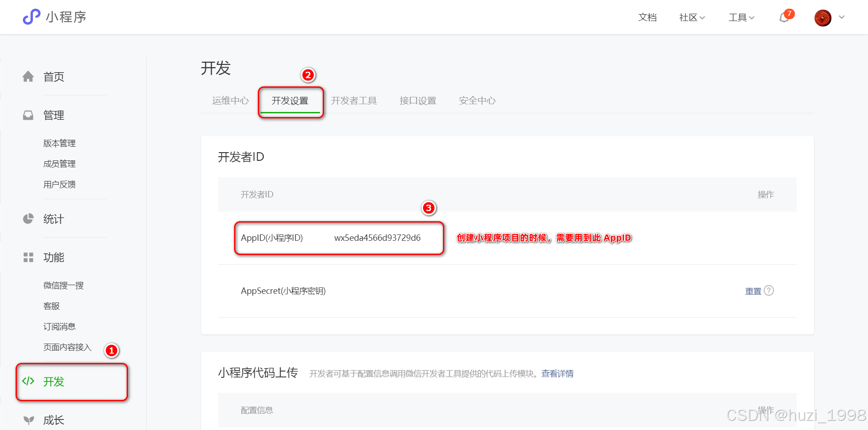Image resolution: width=868 pixels, height=430 pixels.
Task: Click the 首页 home icon
Action: point(28,77)
